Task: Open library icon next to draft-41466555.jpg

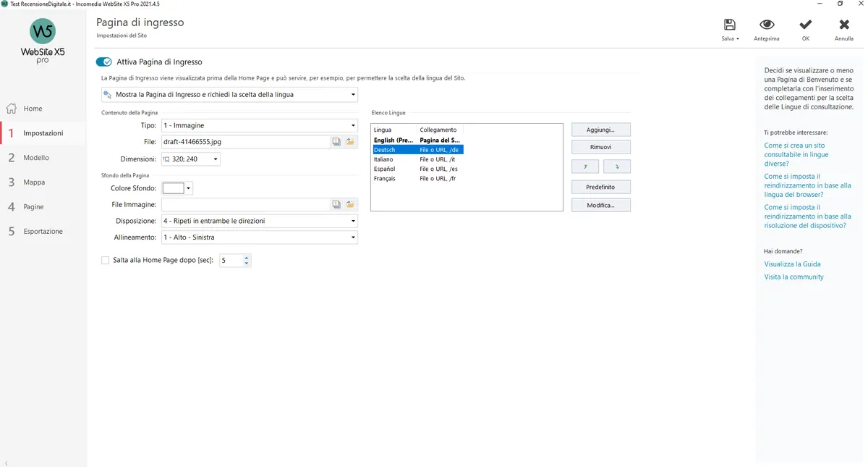Action: 336,142
